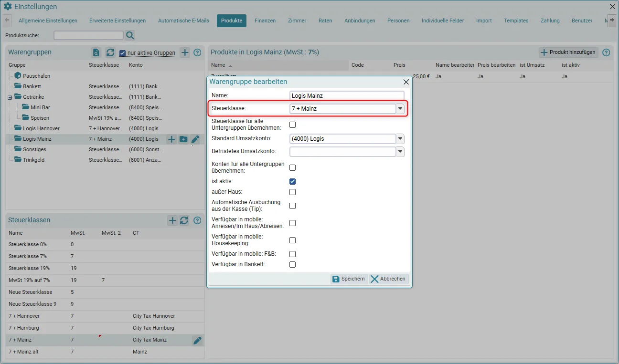Add new Steuerklasse with plus icon
Screen dimensions: 619x364
coord(172,220)
